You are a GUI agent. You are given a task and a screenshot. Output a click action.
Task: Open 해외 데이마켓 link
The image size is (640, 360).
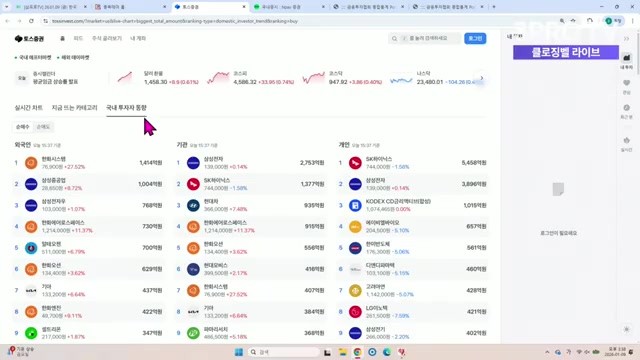[73, 58]
